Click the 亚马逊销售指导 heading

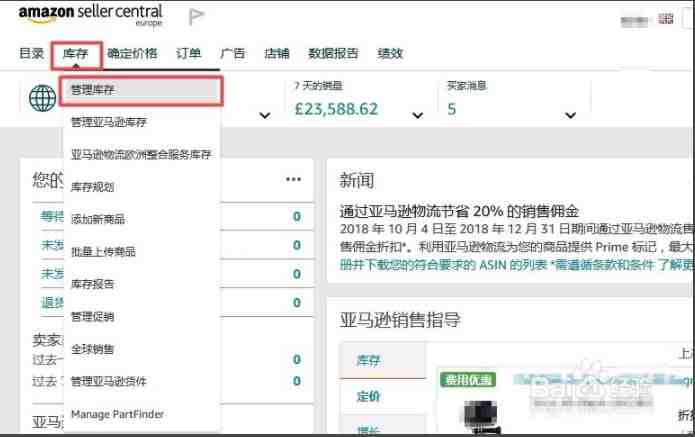400,320
